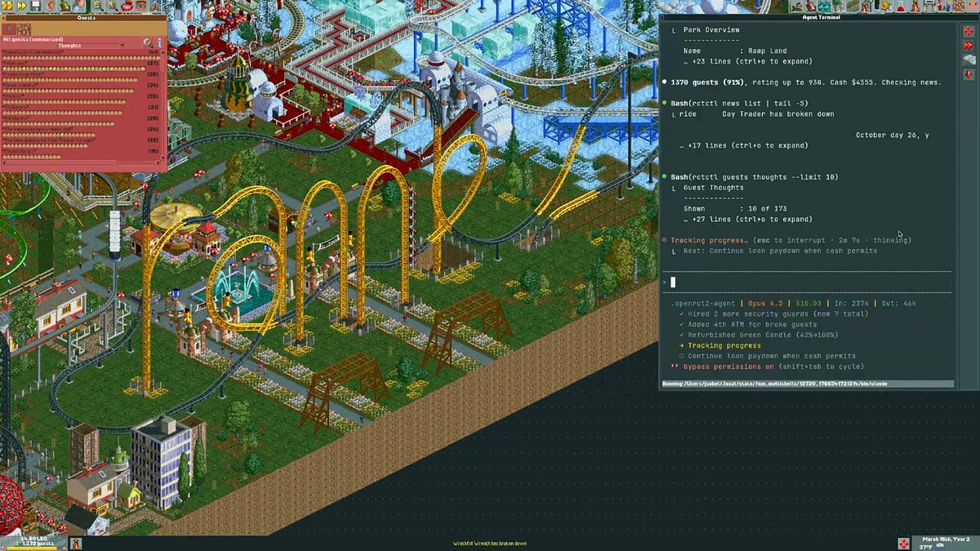
Task: Rotate the camera view clockwise
Action: [x=127, y=7]
